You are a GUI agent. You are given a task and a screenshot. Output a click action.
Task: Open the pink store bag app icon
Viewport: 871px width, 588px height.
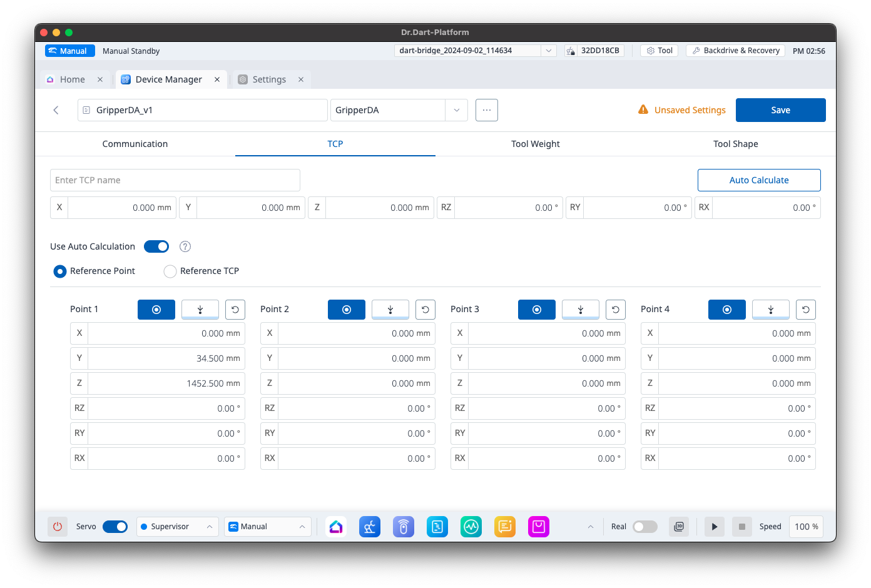(x=539, y=527)
